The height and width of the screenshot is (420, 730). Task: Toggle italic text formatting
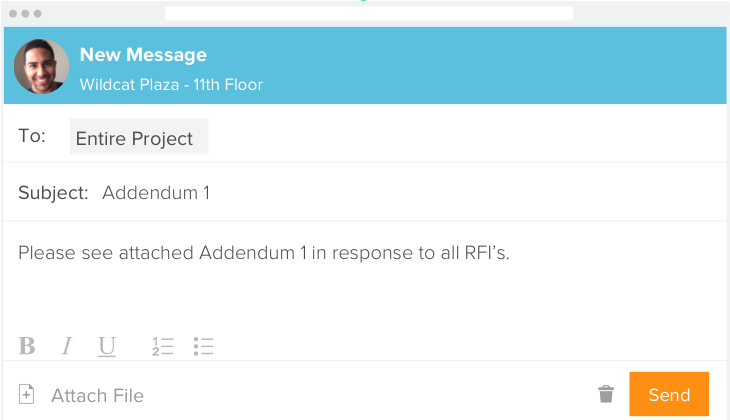pyautogui.click(x=66, y=346)
